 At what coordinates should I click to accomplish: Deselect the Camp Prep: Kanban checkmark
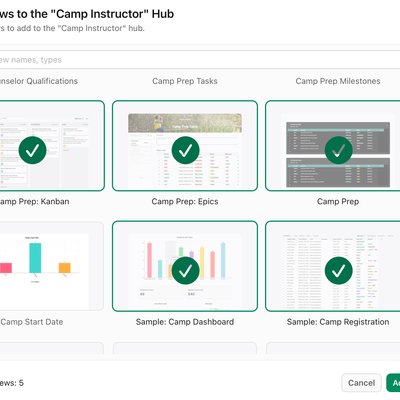32,150
